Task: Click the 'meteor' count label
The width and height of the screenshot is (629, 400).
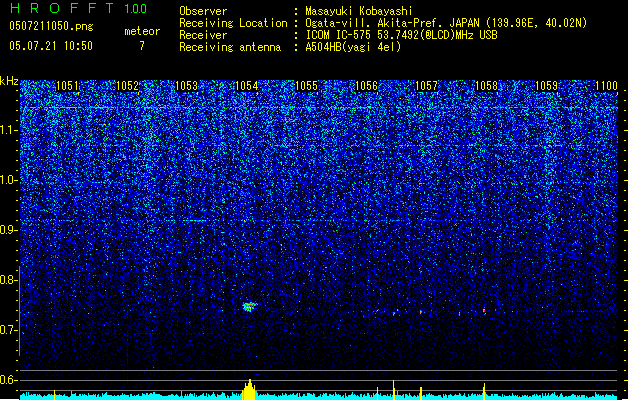Action: coord(142,31)
